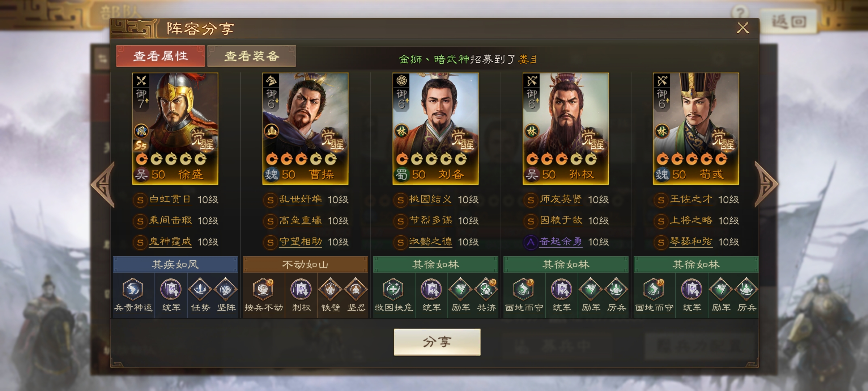
Task: Open 孙权's 画地而守 skill icon
Action: [x=524, y=289]
